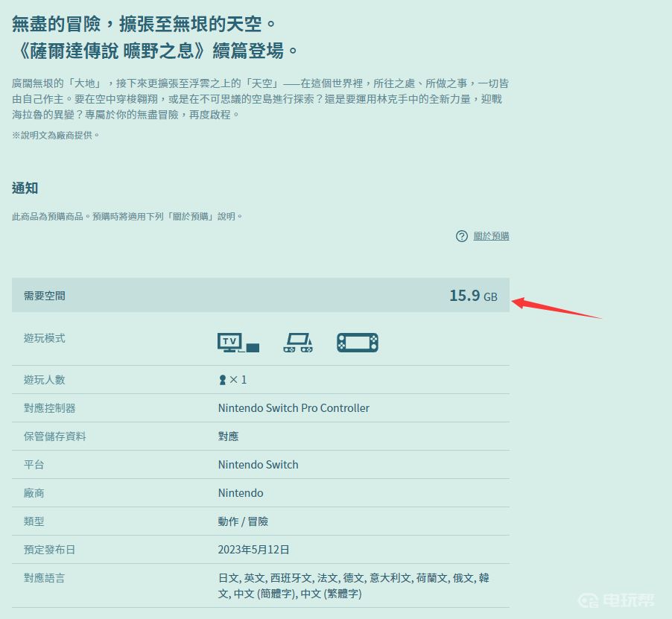Screen dimensions: 672x619
Task: Select the × 1 player count
Action: point(238,380)
